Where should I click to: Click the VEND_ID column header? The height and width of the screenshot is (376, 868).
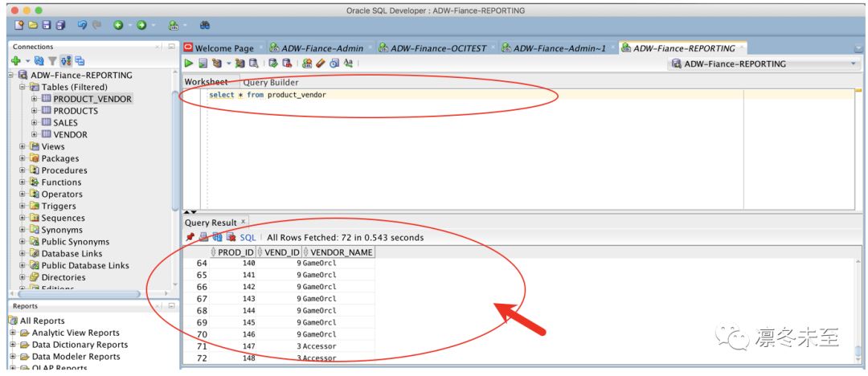(278, 252)
